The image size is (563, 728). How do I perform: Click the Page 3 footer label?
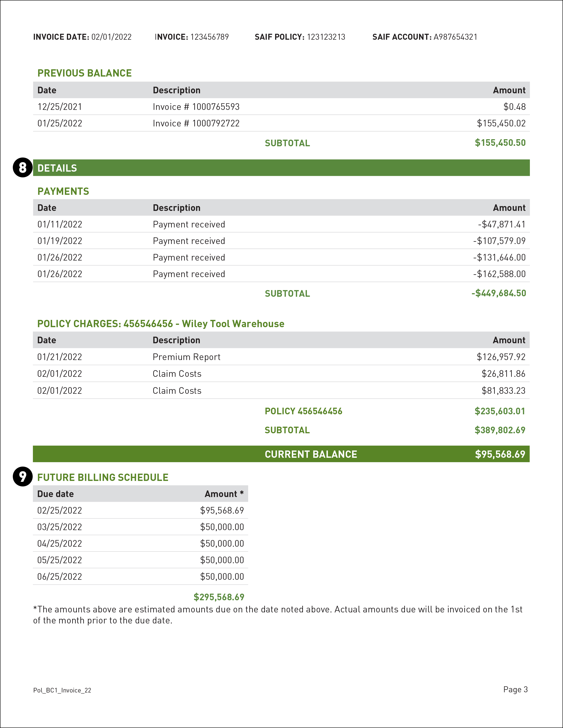pos(515,689)
